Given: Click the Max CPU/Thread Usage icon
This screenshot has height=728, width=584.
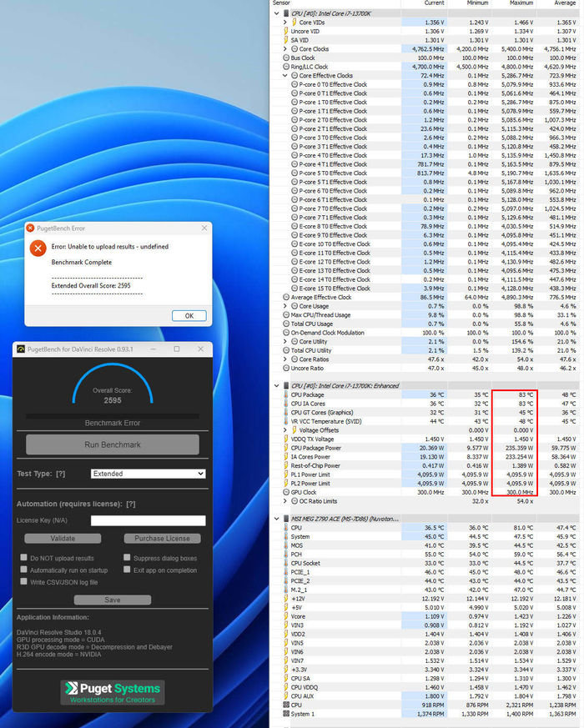Looking at the screenshot, I should (286, 314).
